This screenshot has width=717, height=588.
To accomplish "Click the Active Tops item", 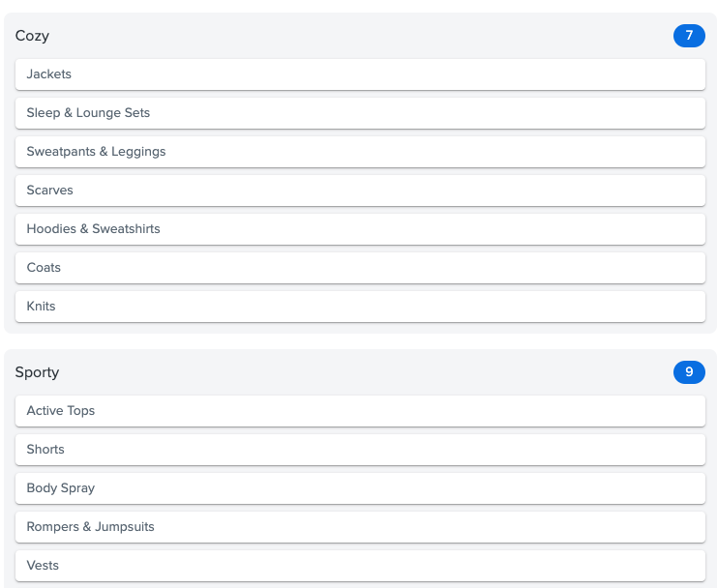I will point(360,411).
